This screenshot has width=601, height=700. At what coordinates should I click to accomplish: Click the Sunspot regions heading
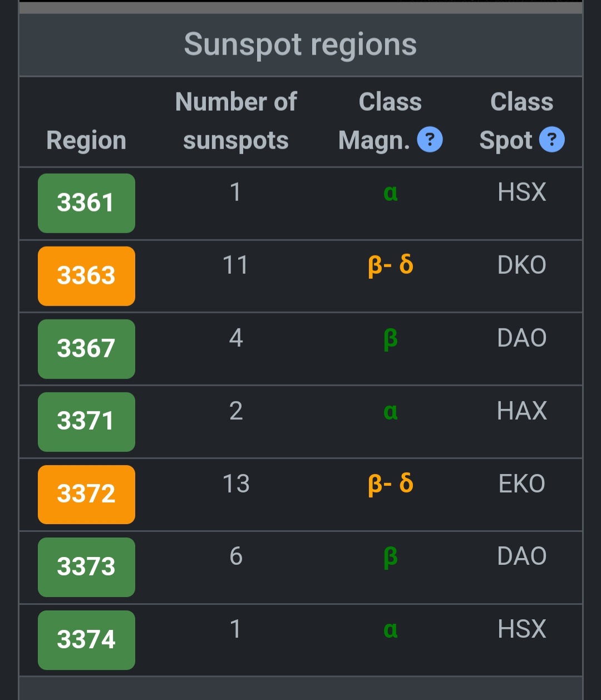coord(300,45)
